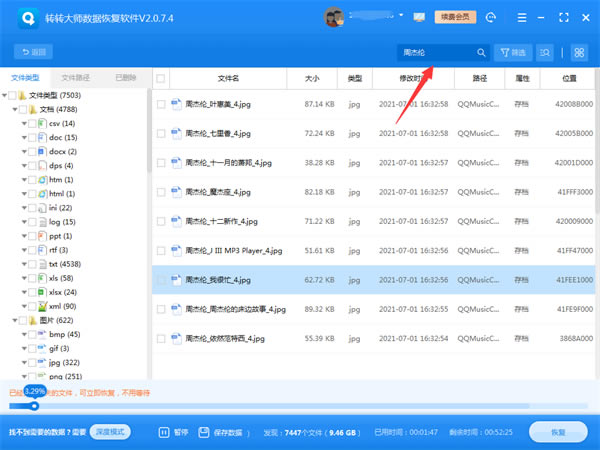Open the filter (筛选) tool
This screenshot has width=600, height=450.
[512, 52]
